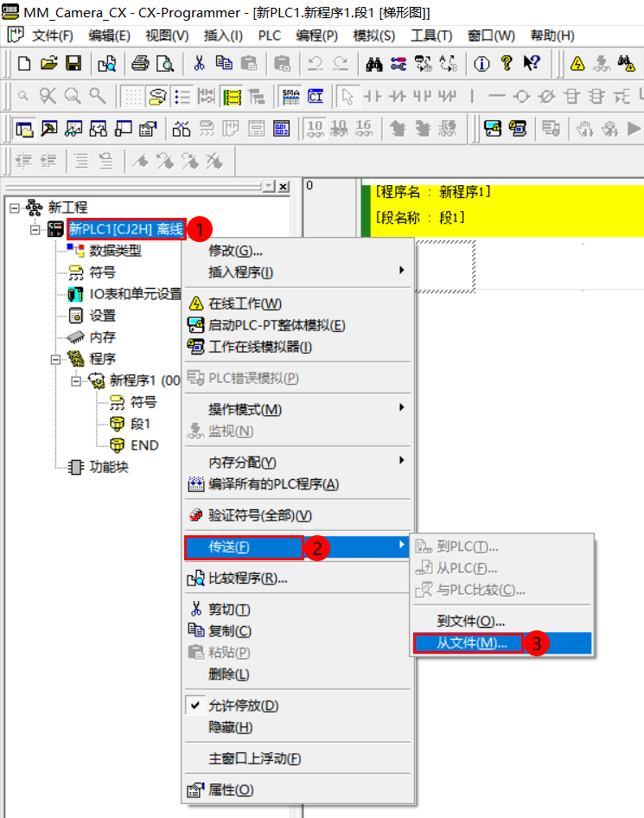Select the 数据类型 tree item

[115, 251]
